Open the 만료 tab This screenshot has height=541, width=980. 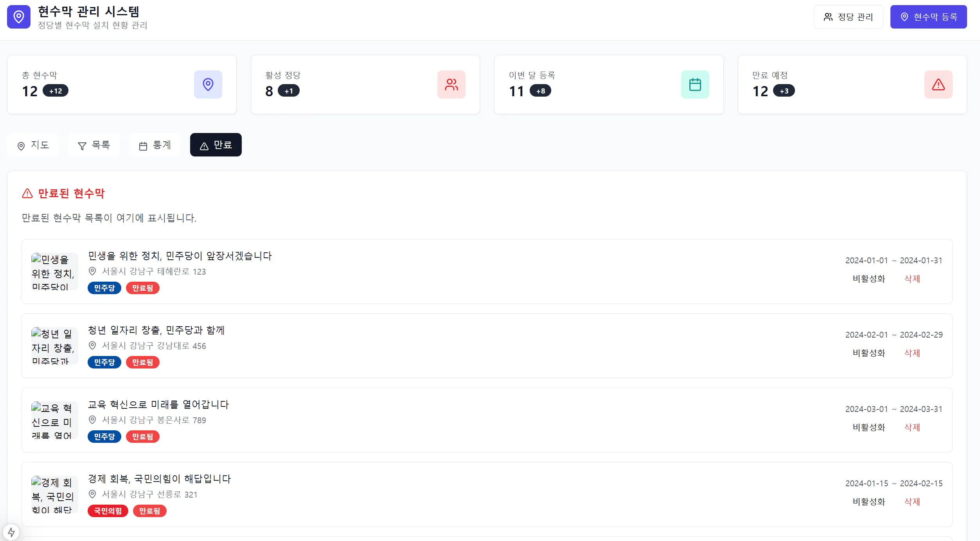216,145
